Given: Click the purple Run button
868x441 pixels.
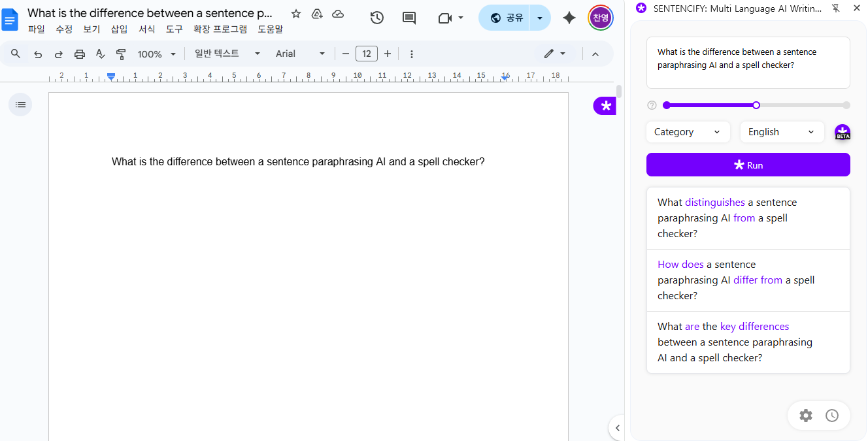Looking at the screenshot, I should pos(748,165).
